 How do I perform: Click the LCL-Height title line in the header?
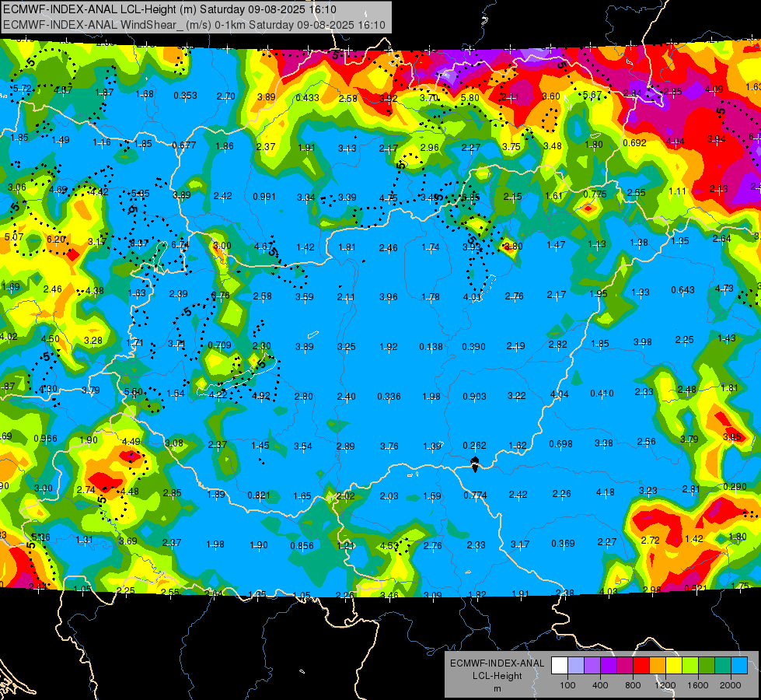(170, 9)
